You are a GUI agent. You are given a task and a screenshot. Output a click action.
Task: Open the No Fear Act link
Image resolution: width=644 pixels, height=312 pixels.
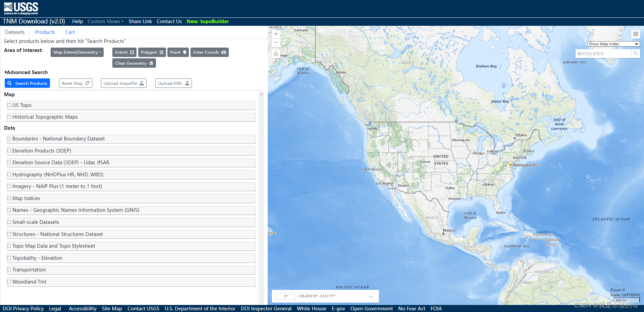[412, 309]
